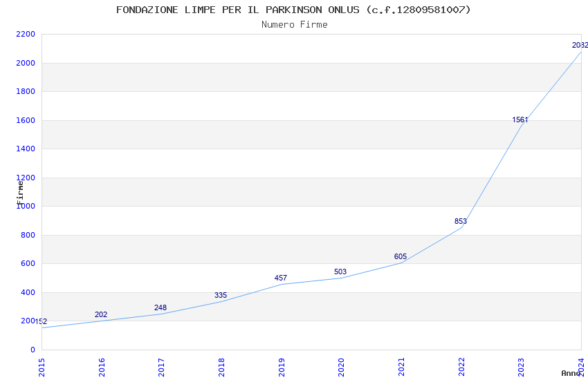This screenshot has width=588, height=380.
Task: Click the y-axis value 1200
Action: pos(26,178)
